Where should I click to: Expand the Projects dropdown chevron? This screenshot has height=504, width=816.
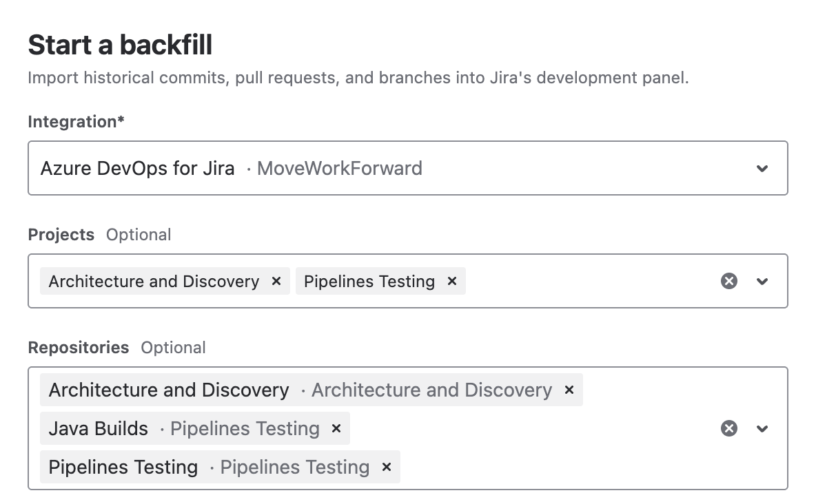coord(762,282)
